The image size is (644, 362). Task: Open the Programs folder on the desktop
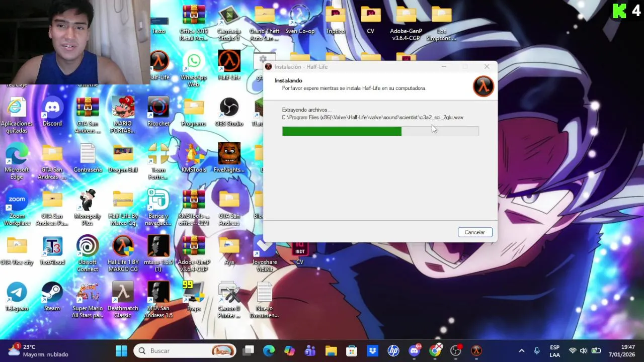tap(194, 113)
